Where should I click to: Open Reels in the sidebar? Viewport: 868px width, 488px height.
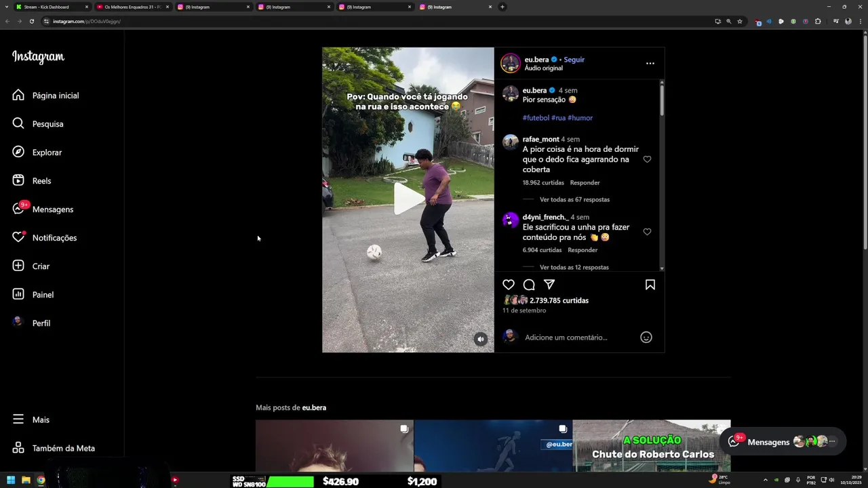pyautogui.click(x=33, y=181)
